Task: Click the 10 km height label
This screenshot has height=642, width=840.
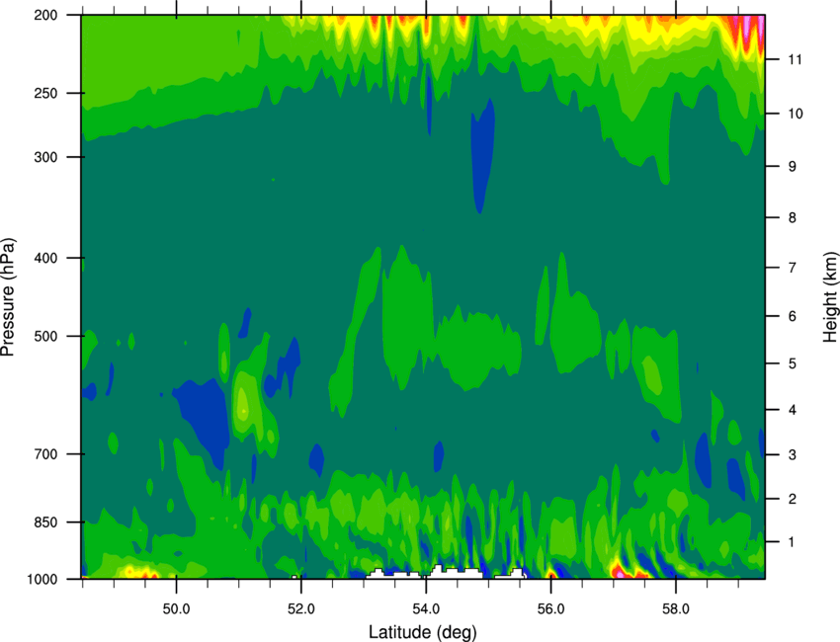Action: click(x=795, y=114)
